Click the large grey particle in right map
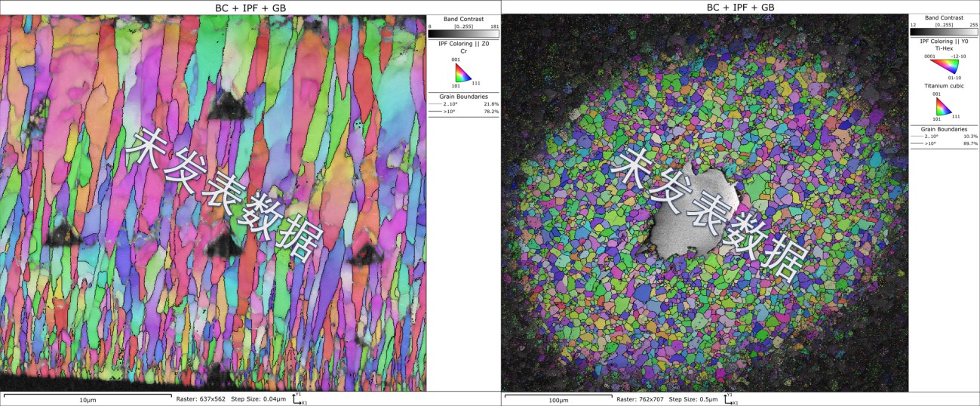980x406 pixels. coord(692,215)
